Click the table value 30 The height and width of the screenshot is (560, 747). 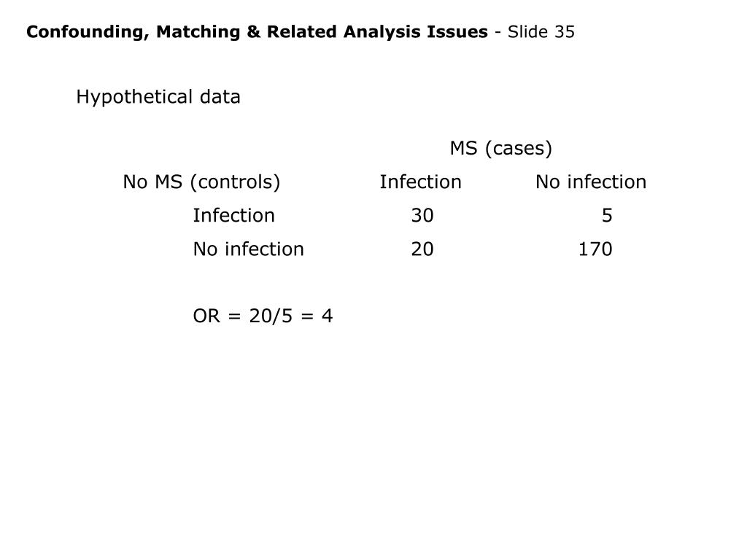tap(422, 216)
